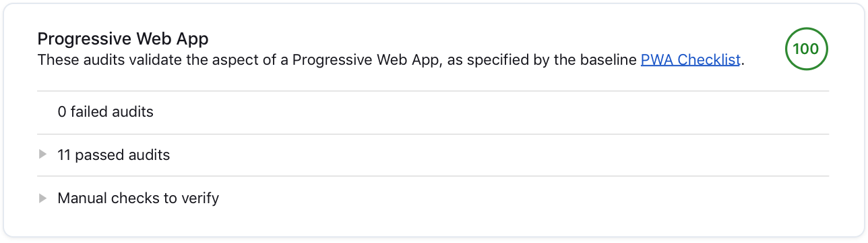Viewport: 868px width, 243px height.
Task: Click the number 0 in failed audits
Action: point(62,112)
